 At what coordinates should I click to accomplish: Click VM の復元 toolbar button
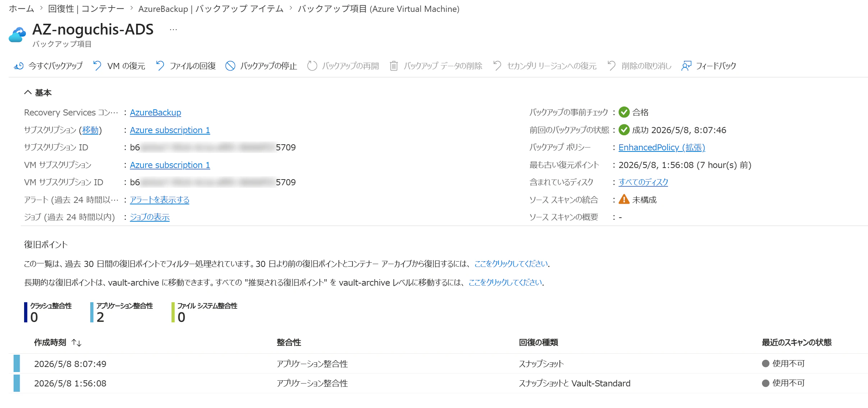pos(119,66)
